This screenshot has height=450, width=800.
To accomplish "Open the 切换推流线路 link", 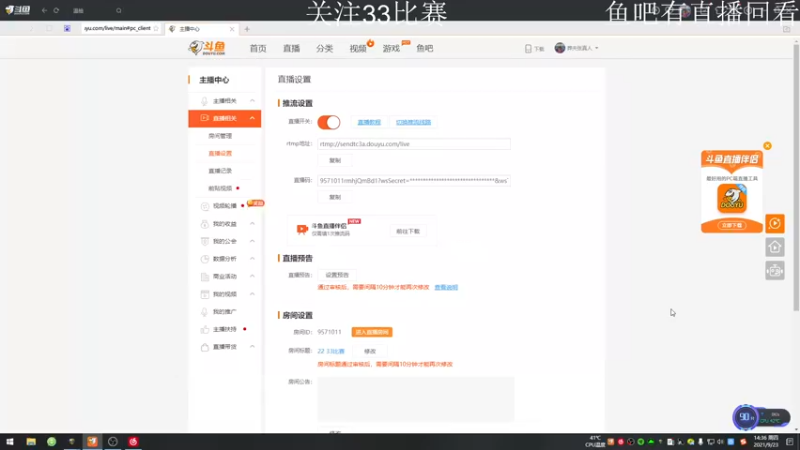I will 413,122.
